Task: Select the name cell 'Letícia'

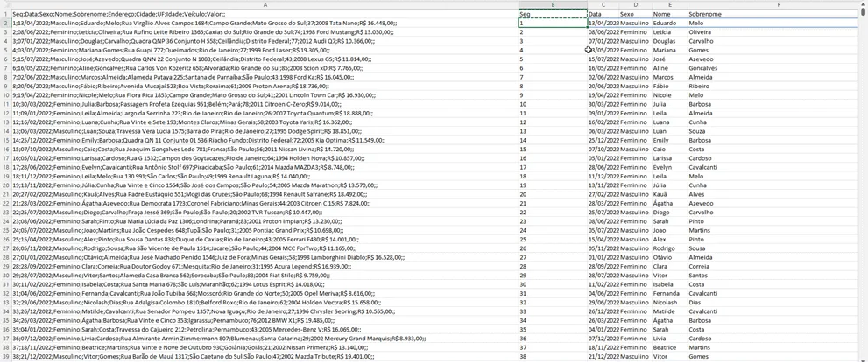Action: coord(669,32)
